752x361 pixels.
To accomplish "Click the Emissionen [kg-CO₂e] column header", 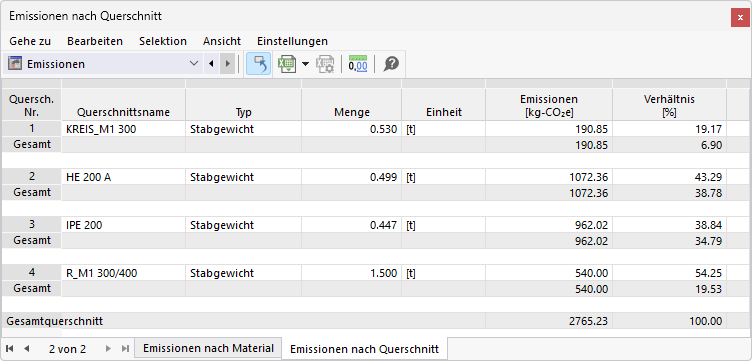I will [549, 105].
